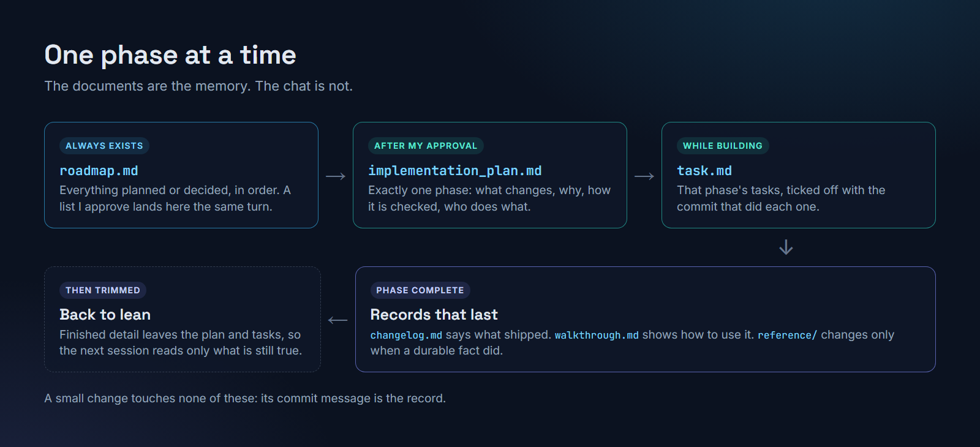Click the changelog.md code reference
This screenshot has width=980, height=447.
[406, 335]
